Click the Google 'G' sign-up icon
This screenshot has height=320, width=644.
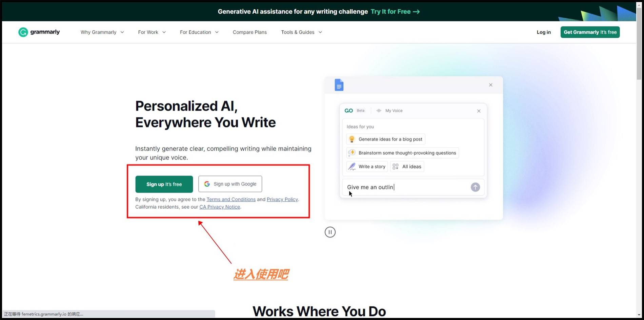click(207, 184)
